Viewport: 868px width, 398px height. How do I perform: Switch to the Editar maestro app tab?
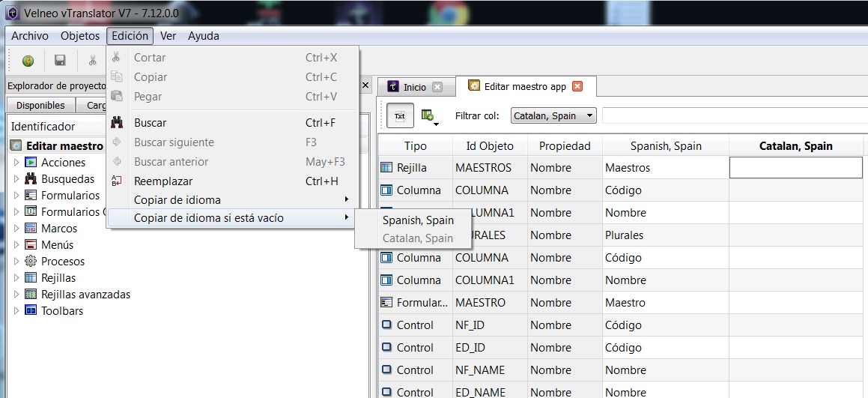(525, 86)
